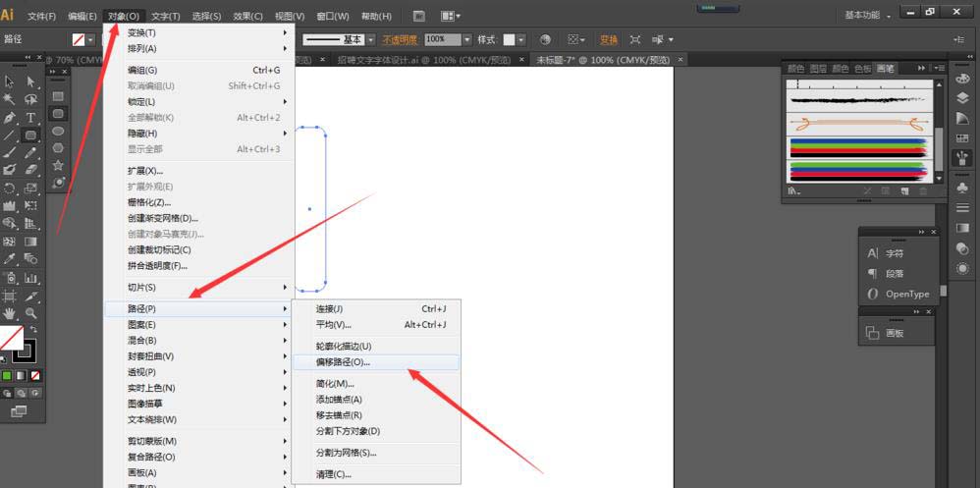The height and width of the screenshot is (488, 980).
Task: Expand the 排列(A) submenu
Action: tap(199, 48)
